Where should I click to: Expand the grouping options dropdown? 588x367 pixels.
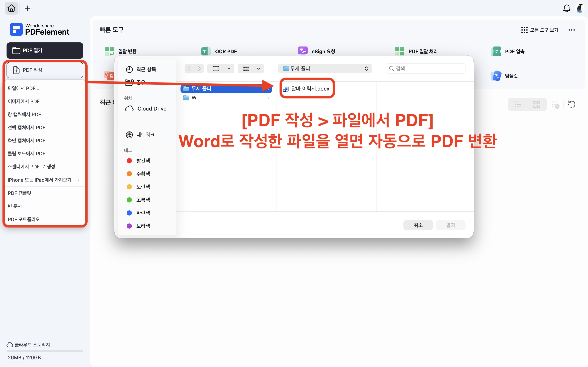(x=258, y=69)
